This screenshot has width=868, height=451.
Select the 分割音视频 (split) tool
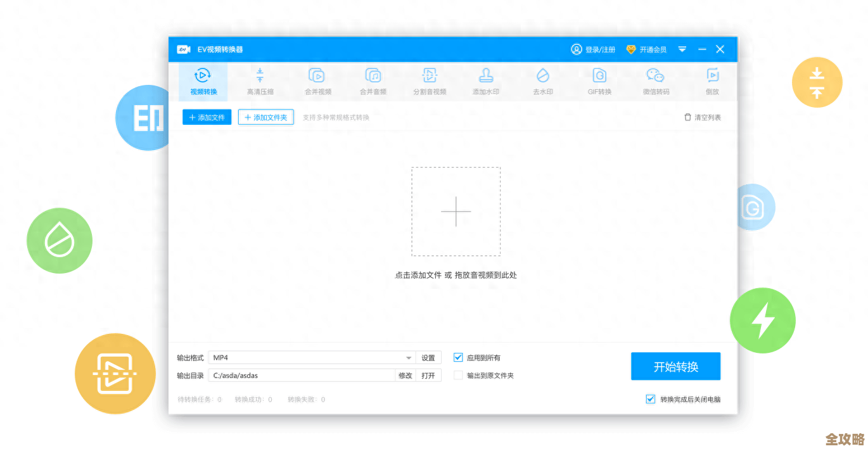tap(430, 80)
